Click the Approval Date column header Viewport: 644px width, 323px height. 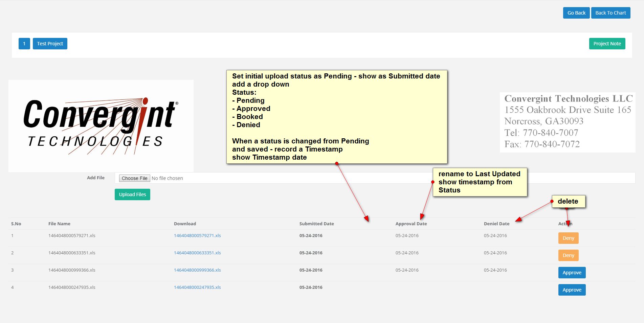pyautogui.click(x=411, y=224)
